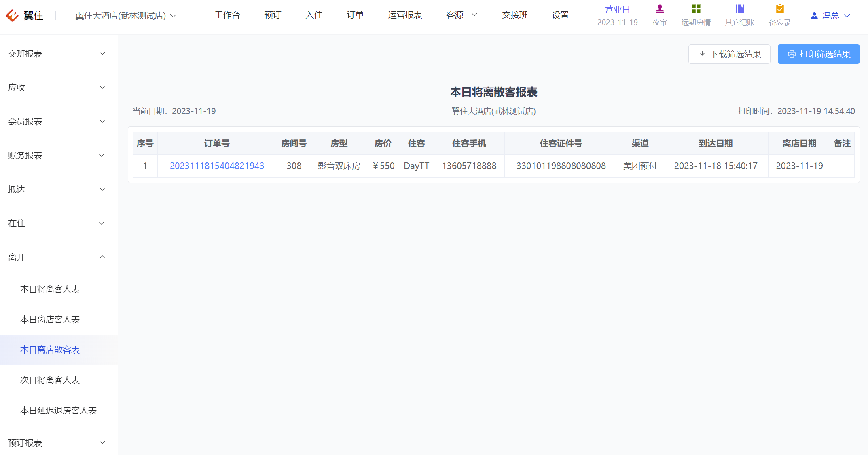Image resolution: width=868 pixels, height=455 pixels.
Task: Click the 打印时间 2023-11-19 14:54:40 text
Action: click(796, 111)
